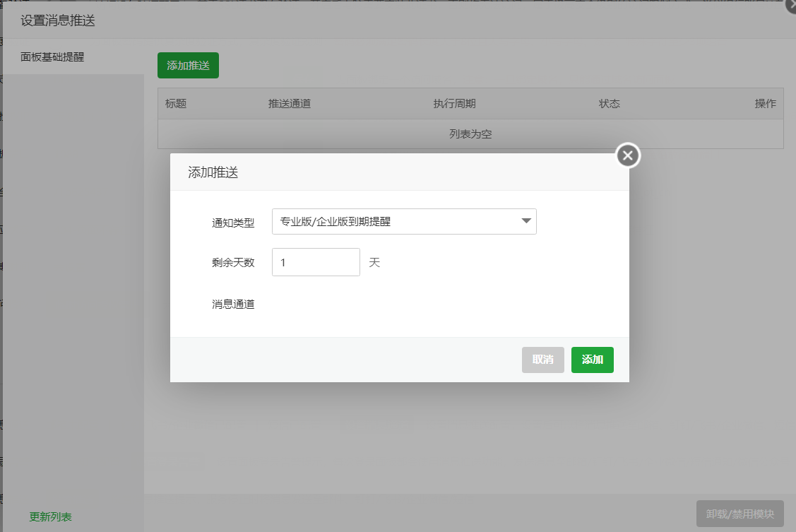The width and height of the screenshot is (796, 532).
Task: Click the 剩余天数 label
Action: [x=233, y=262]
